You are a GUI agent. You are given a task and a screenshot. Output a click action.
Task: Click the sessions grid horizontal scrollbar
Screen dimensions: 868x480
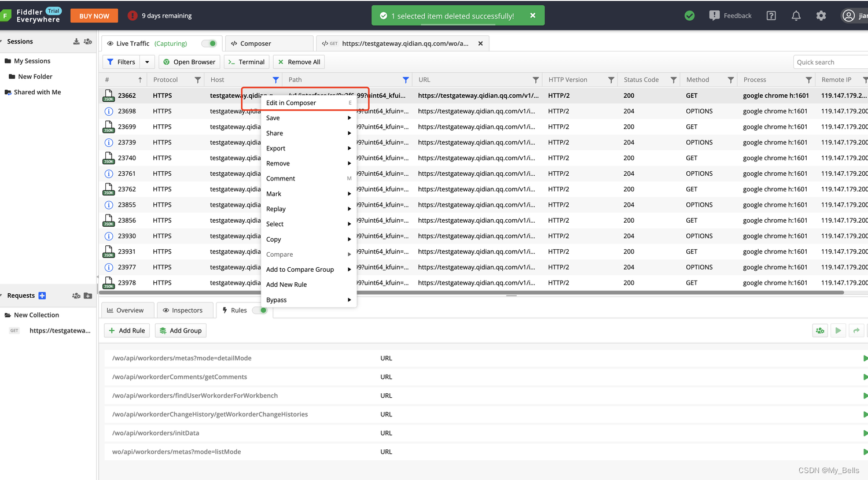pos(472,293)
